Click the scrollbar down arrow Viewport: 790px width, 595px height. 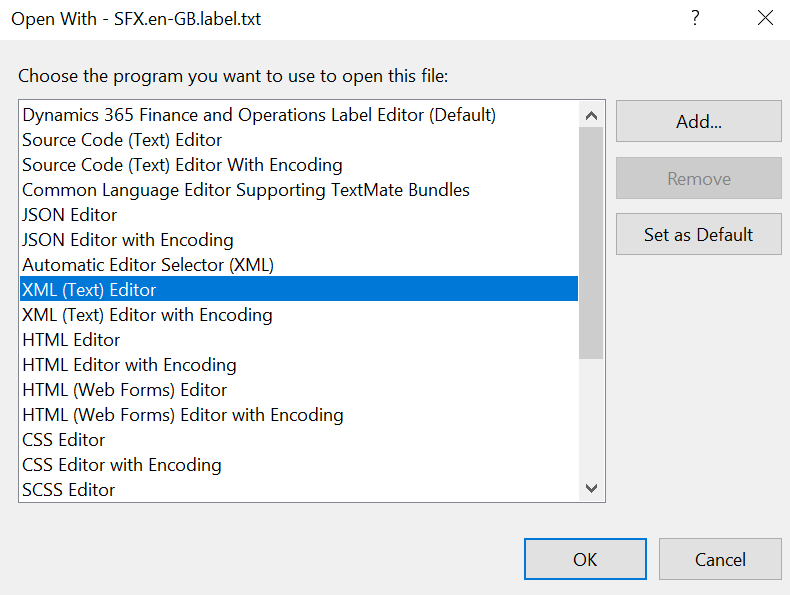point(591,488)
